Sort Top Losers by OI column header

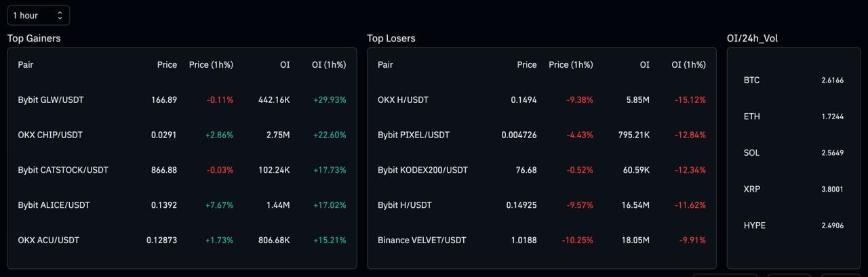click(644, 65)
